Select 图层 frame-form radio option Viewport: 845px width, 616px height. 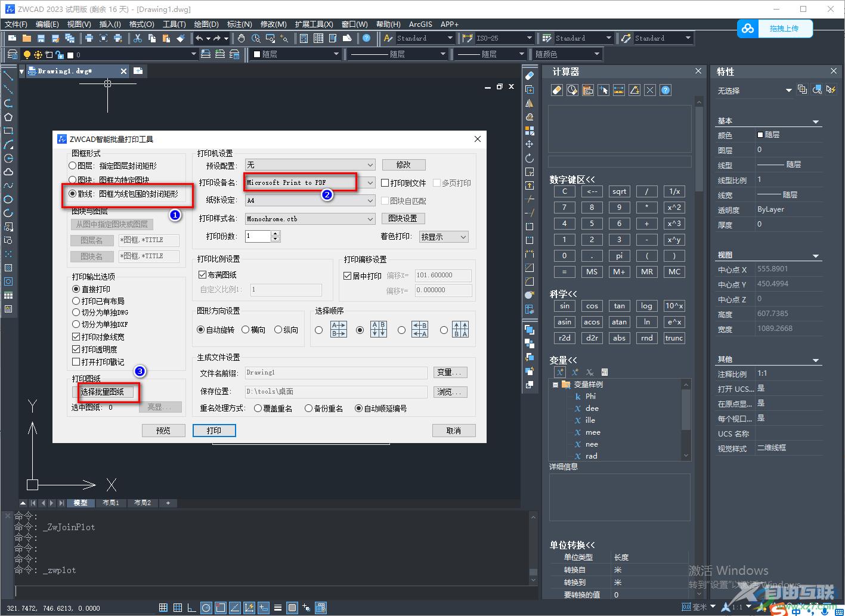113,166
